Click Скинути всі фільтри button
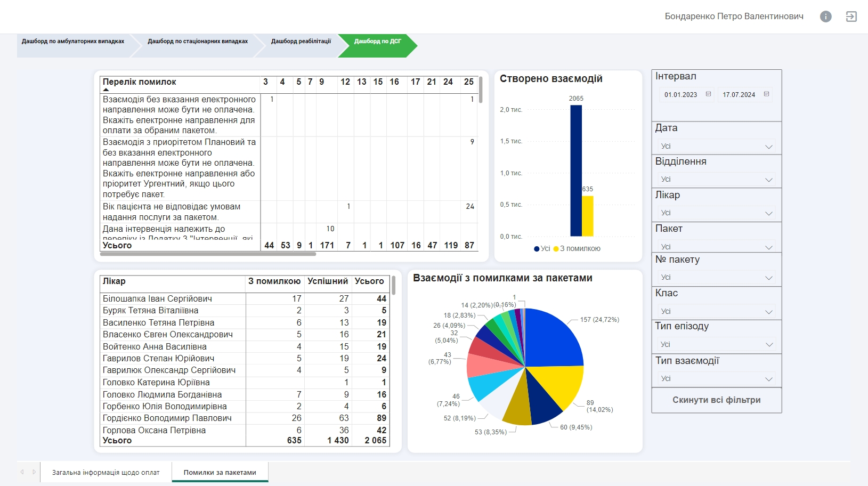 tap(717, 400)
